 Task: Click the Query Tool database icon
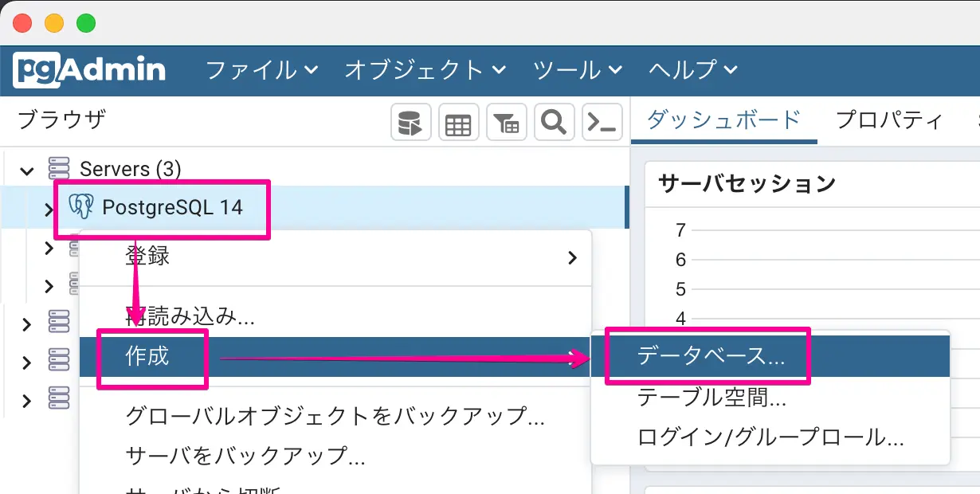tap(410, 123)
